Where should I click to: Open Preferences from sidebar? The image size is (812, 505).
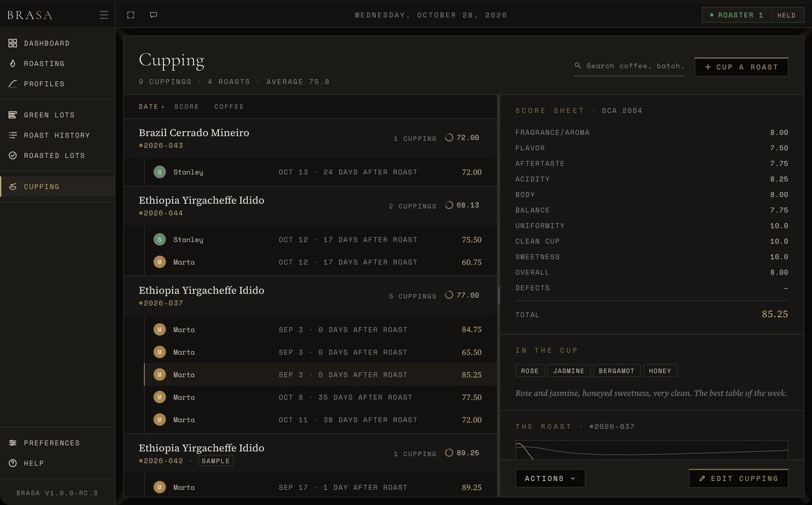pos(57,443)
